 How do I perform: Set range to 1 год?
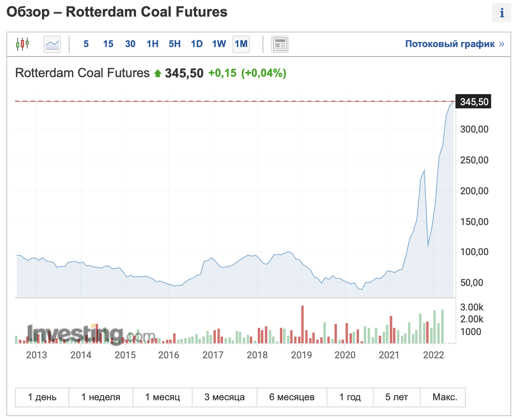pos(350,397)
